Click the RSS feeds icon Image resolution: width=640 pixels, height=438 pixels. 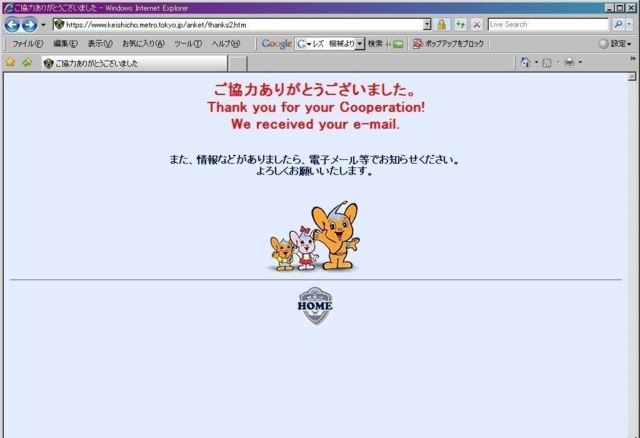tap(547, 62)
